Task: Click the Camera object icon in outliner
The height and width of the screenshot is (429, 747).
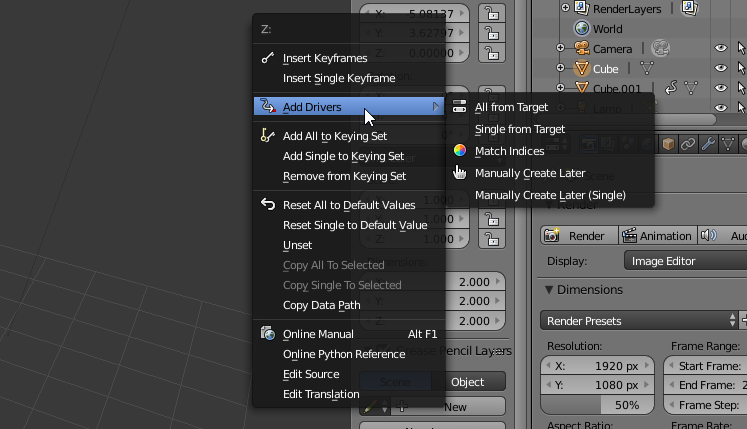Action: (x=582, y=48)
